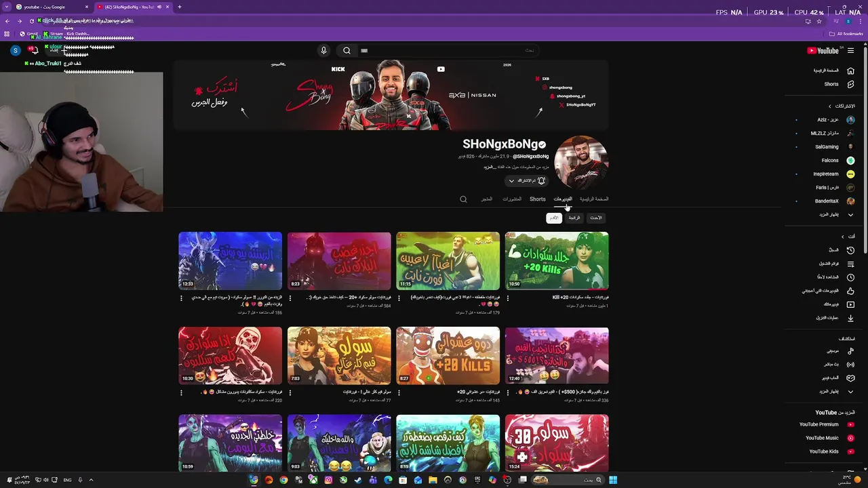
Task: Open the +20 Kills 10:50 video thumbnail
Action: click(557, 261)
